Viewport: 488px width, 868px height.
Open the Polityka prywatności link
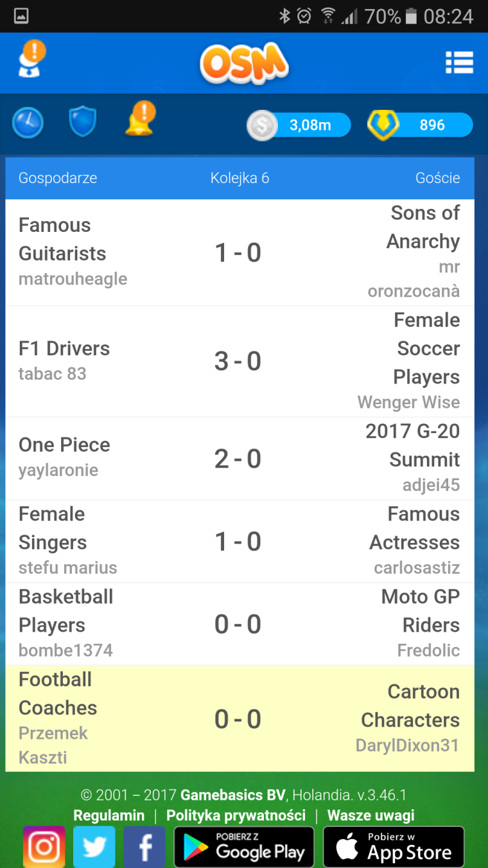click(x=236, y=815)
